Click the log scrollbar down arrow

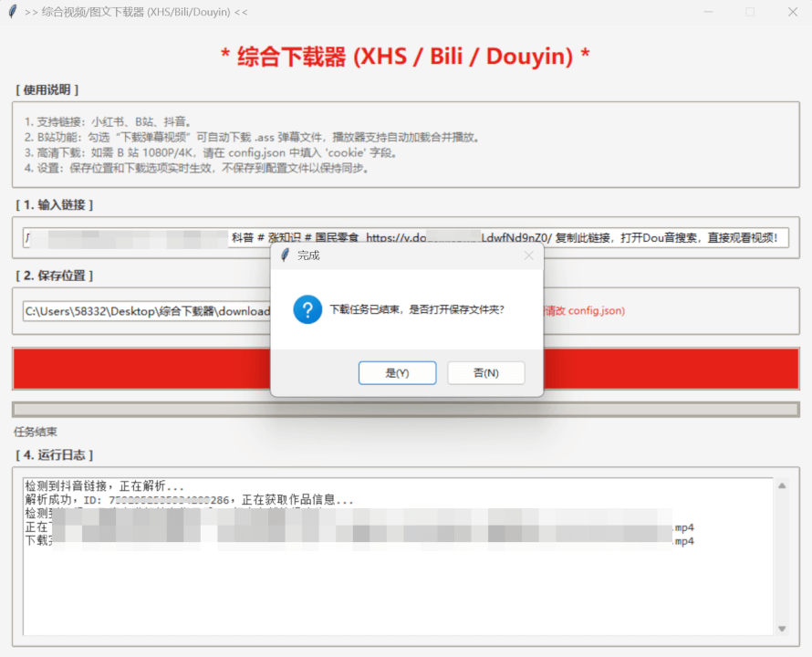(x=782, y=629)
